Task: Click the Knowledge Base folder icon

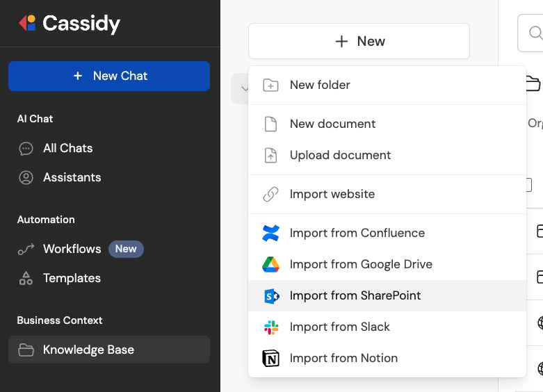Action: [x=26, y=350]
